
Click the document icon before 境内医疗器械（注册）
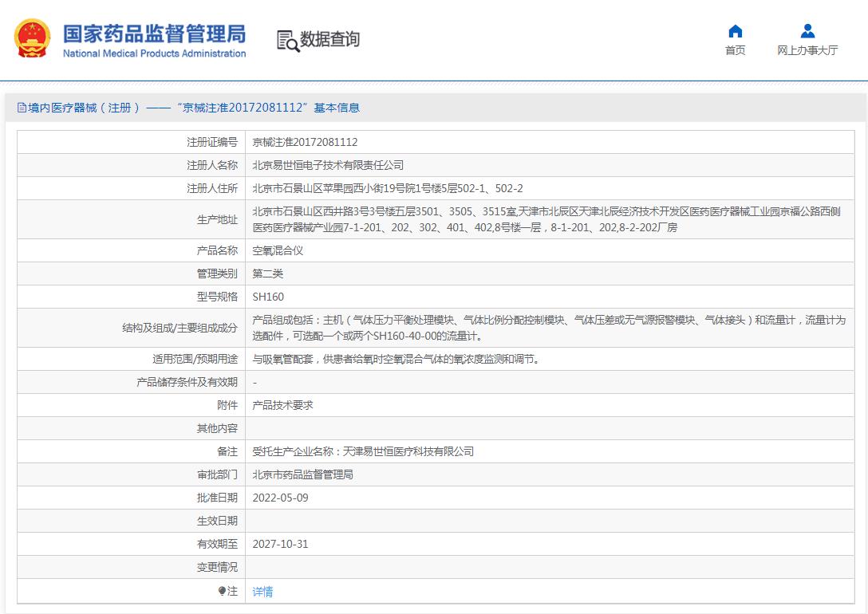point(21,107)
